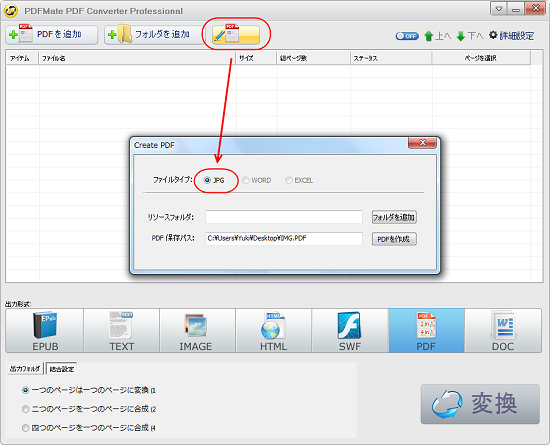The image size is (550, 445).
Task: Click the アイテム column header
Action: (22, 58)
